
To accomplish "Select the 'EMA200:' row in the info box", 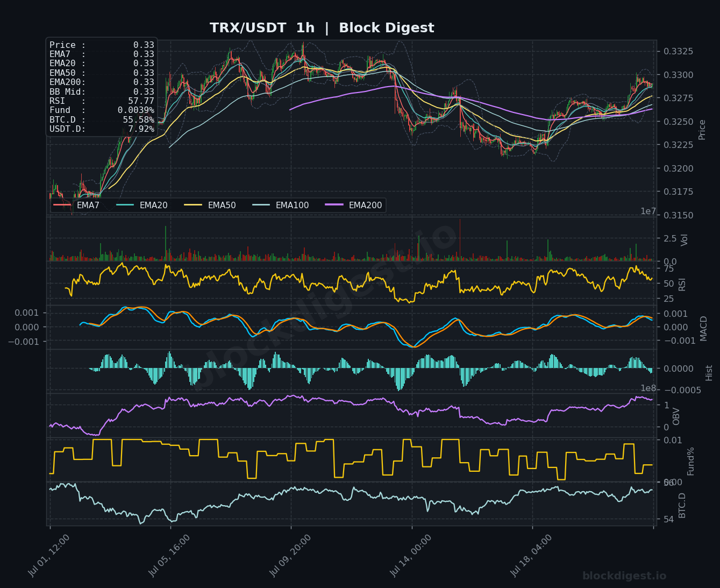I will pyautogui.click(x=102, y=82).
